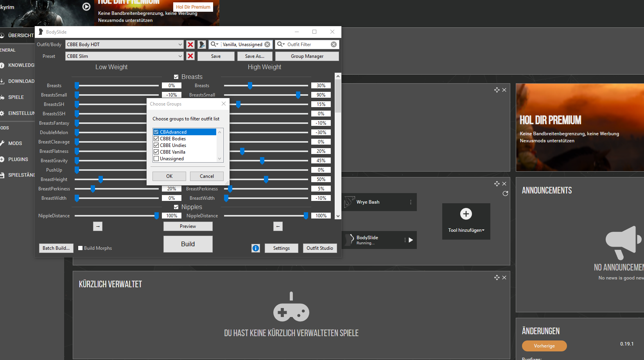This screenshot has width=644, height=360.
Task: Open the Tool hinzufügen dropdown
Action: pyautogui.click(x=466, y=230)
